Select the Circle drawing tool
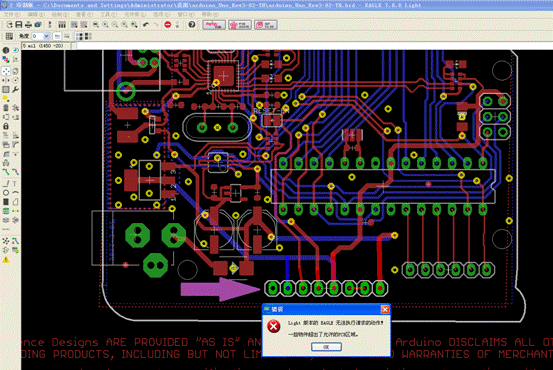553x370 pixels. click(6, 193)
